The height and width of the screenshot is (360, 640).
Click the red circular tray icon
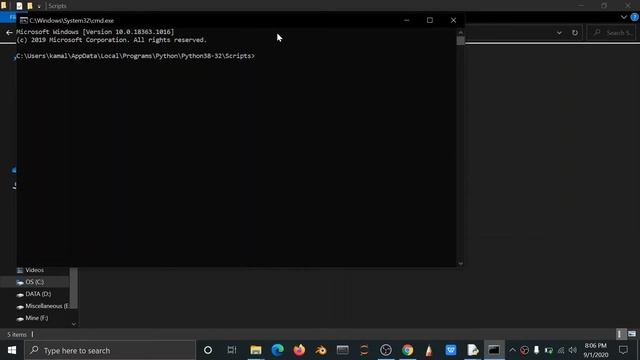point(524,350)
